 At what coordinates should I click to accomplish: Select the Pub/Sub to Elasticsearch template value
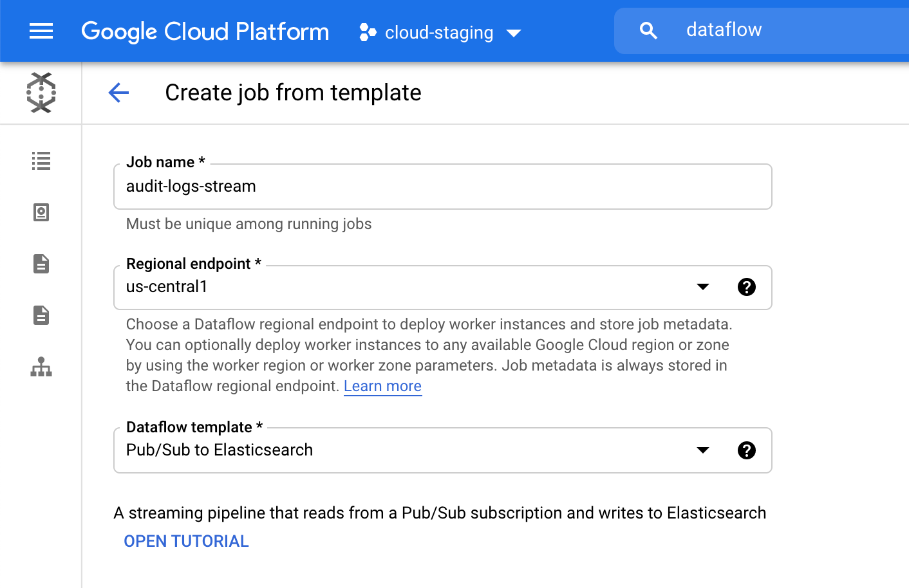pos(220,450)
